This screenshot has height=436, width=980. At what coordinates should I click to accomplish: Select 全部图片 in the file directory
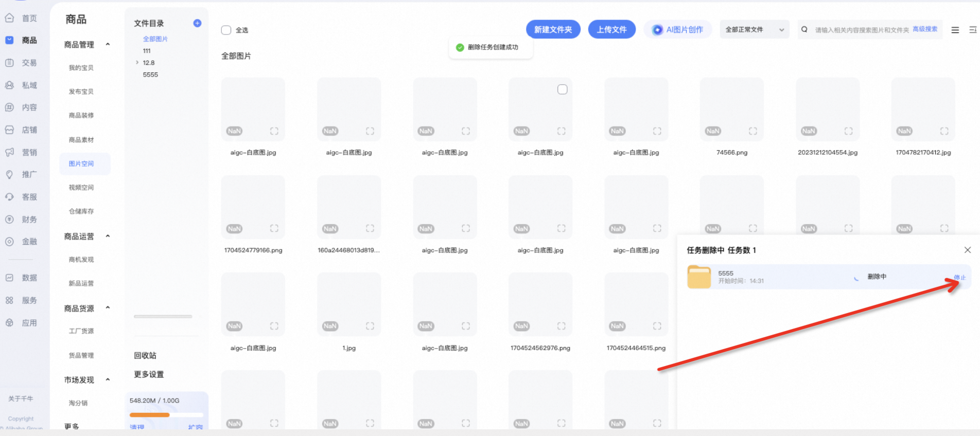coord(155,39)
